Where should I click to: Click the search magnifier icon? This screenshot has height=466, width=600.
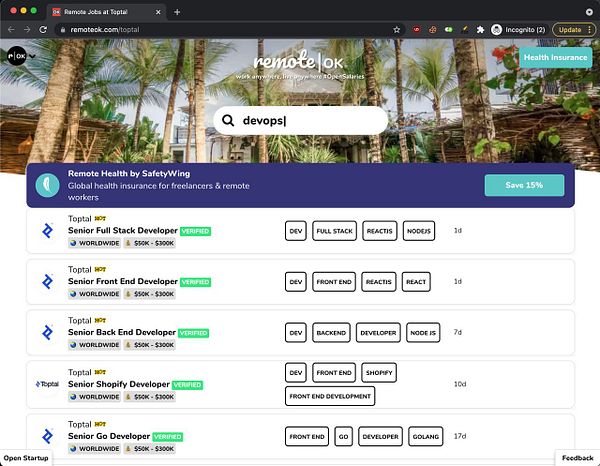228,120
